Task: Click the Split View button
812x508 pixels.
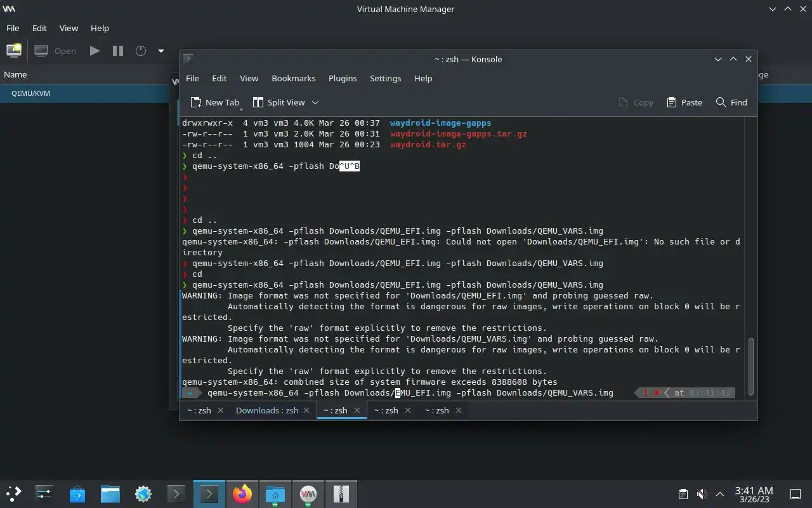Action: coord(278,102)
